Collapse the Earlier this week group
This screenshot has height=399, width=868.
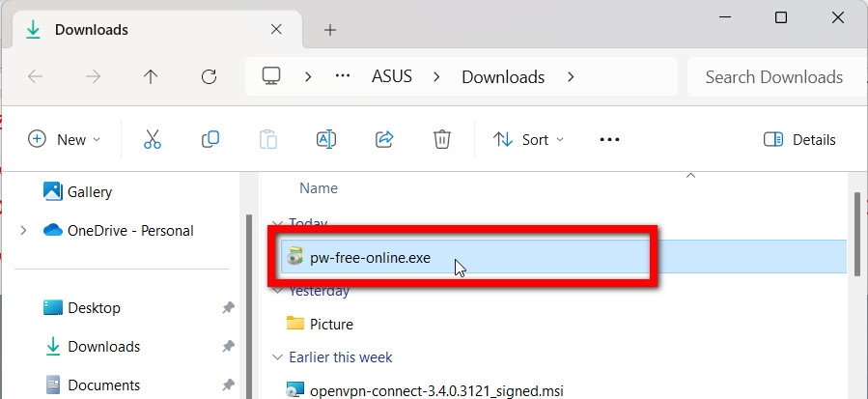click(x=278, y=357)
